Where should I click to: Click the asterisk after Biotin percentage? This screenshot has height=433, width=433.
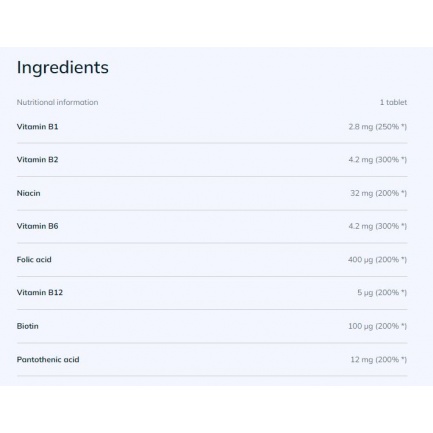coord(403,325)
